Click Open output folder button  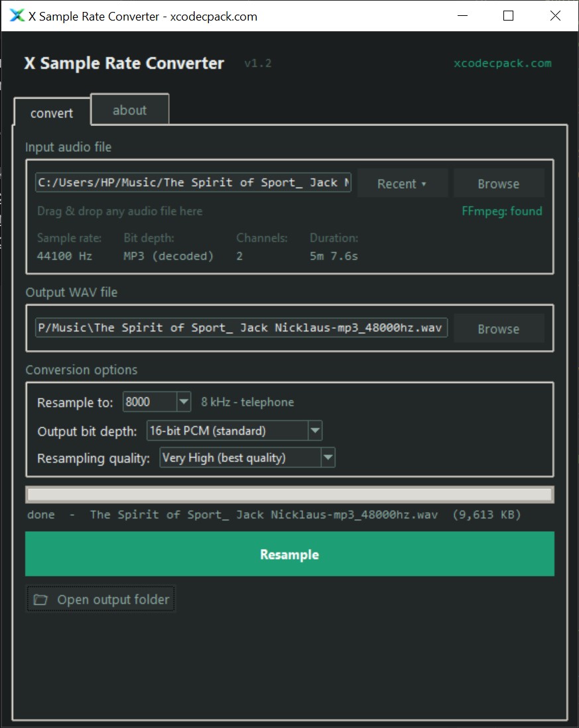pyautogui.click(x=101, y=599)
